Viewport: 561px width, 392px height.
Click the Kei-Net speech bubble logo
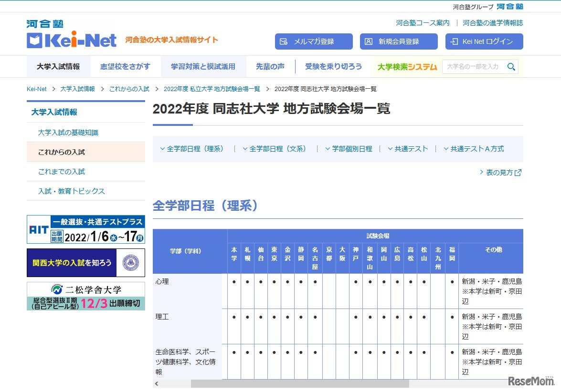(x=34, y=41)
